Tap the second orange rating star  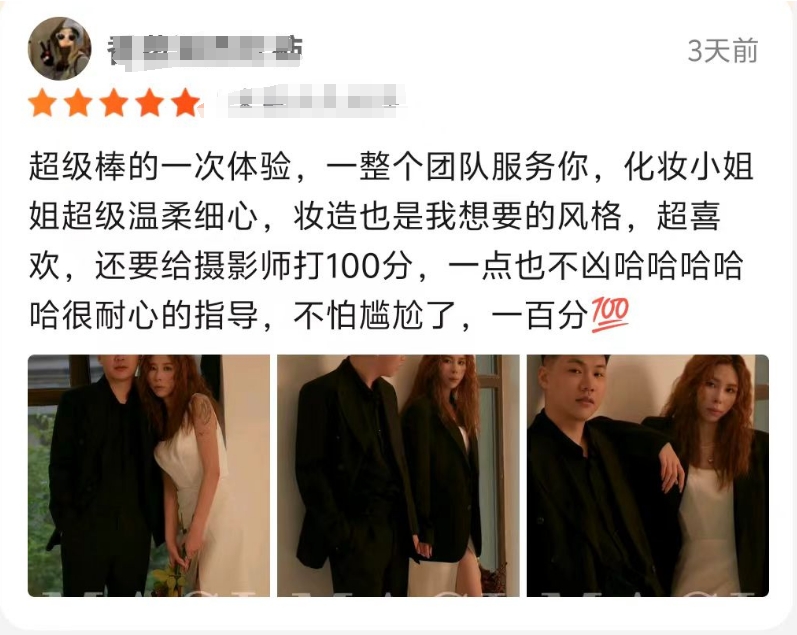[x=78, y=103]
